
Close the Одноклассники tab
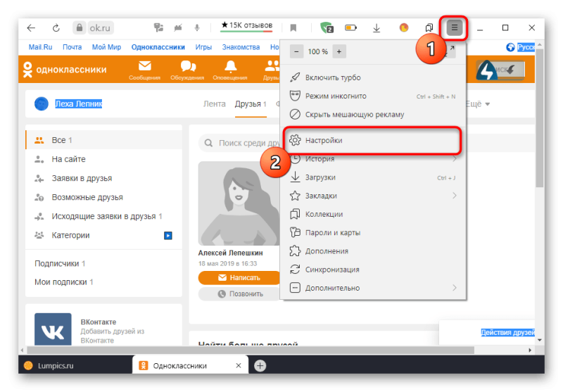click(x=239, y=366)
